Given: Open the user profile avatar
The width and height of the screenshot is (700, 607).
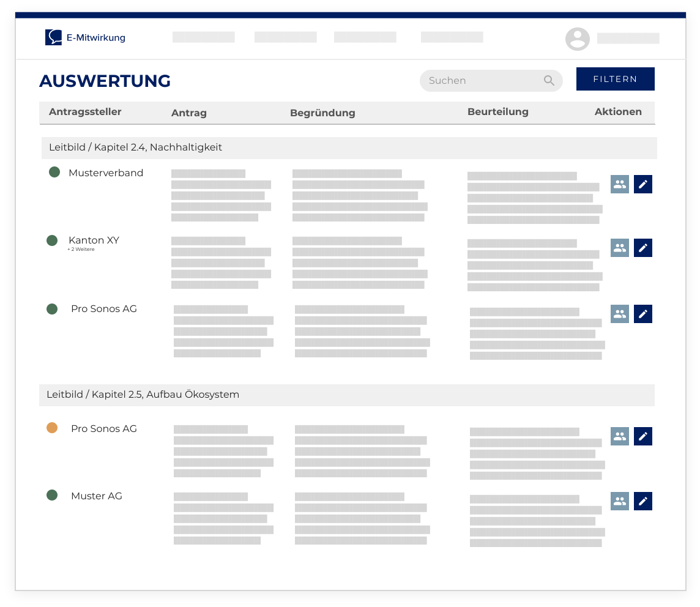Looking at the screenshot, I should tap(577, 39).
